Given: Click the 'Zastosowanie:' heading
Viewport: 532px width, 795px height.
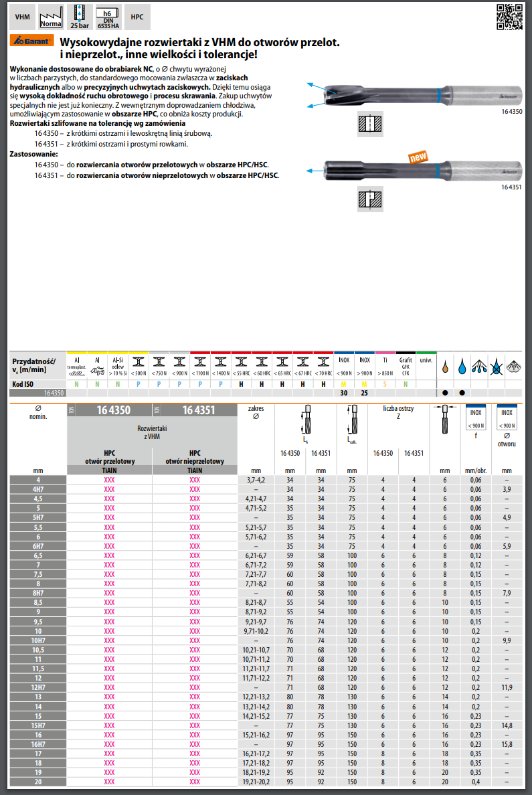Looking at the screenshot, I should point(33,154).
